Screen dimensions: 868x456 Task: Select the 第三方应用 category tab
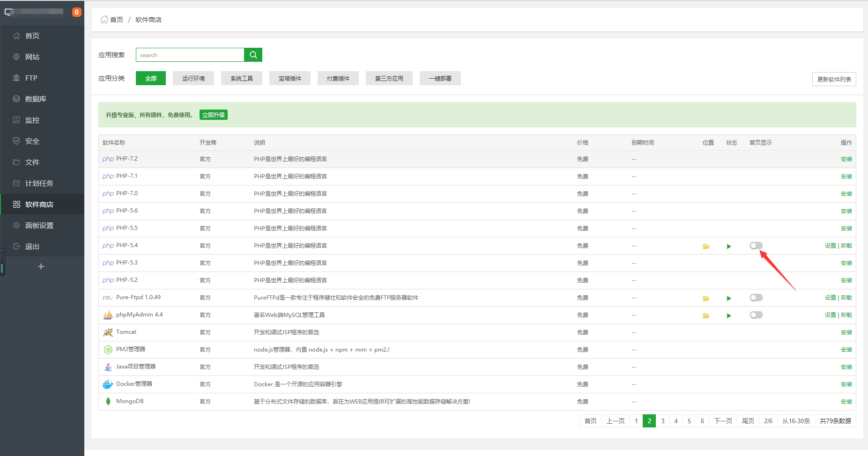point(389,78)
